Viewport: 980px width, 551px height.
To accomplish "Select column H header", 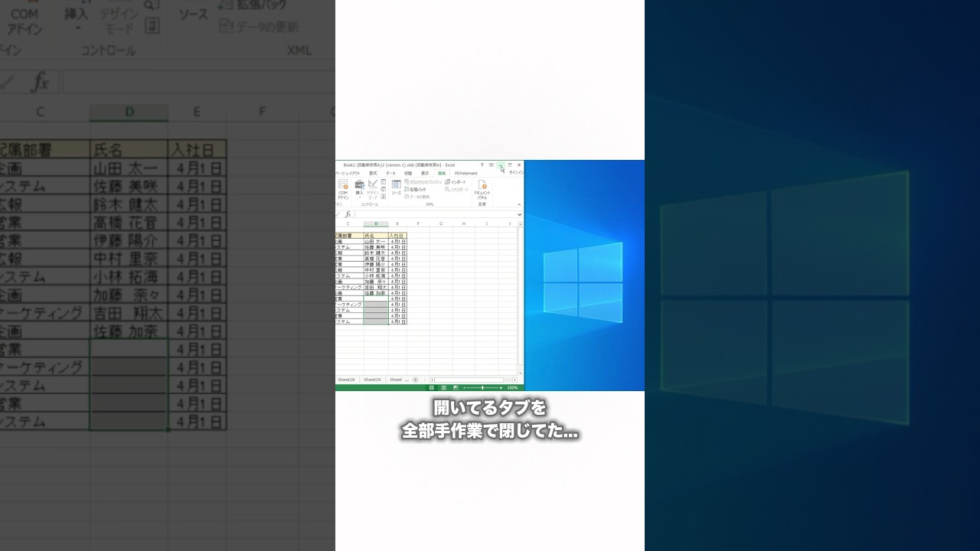I will click(x=464, y=223).
